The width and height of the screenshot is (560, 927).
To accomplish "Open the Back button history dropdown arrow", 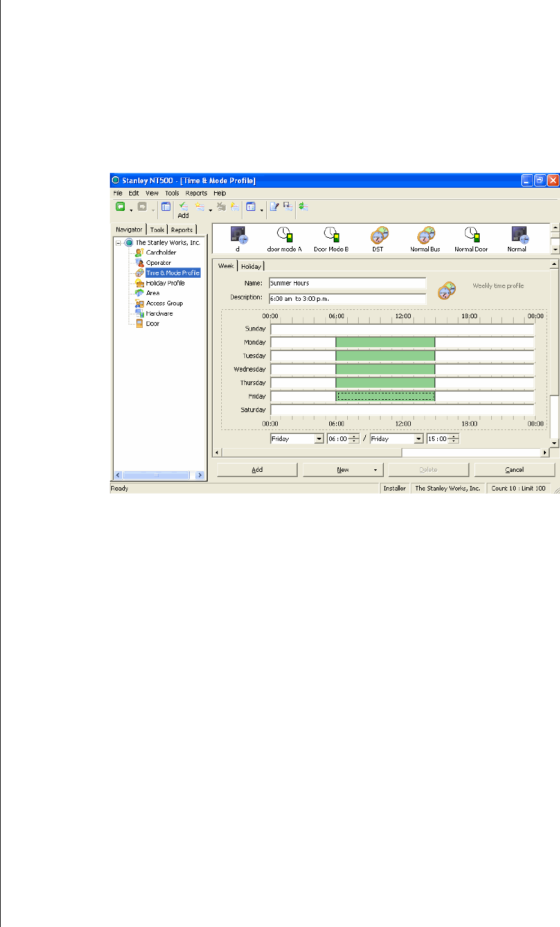I will 131,210.
